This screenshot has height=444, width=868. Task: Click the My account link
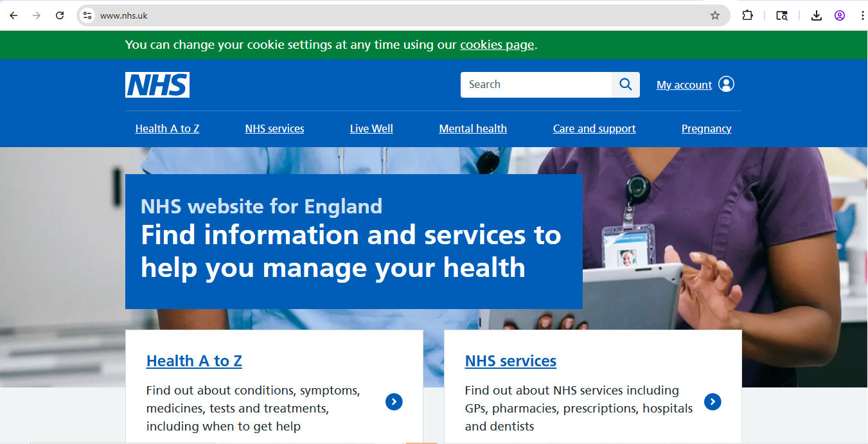[x=684, y=84]
